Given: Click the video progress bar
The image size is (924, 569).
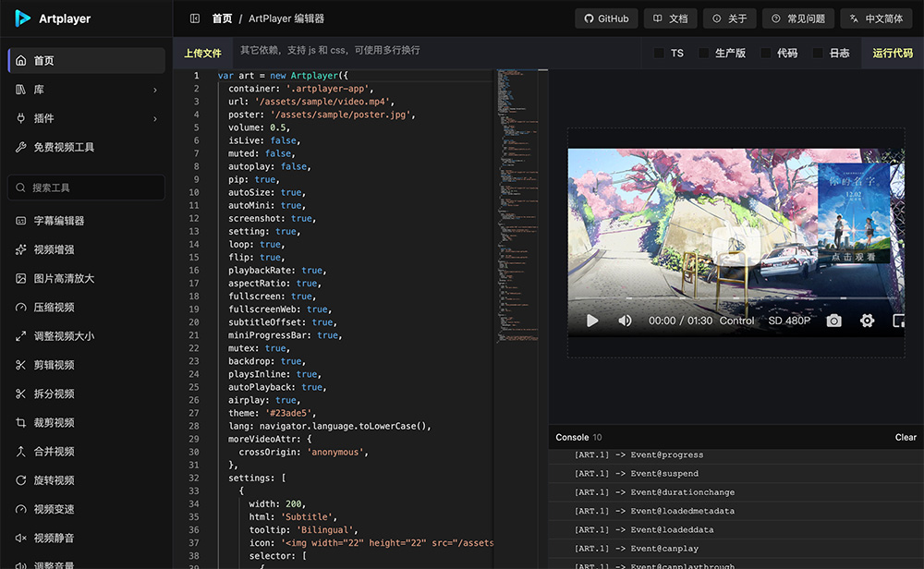Looking at the screenshot, I should [x=736, y=298].
